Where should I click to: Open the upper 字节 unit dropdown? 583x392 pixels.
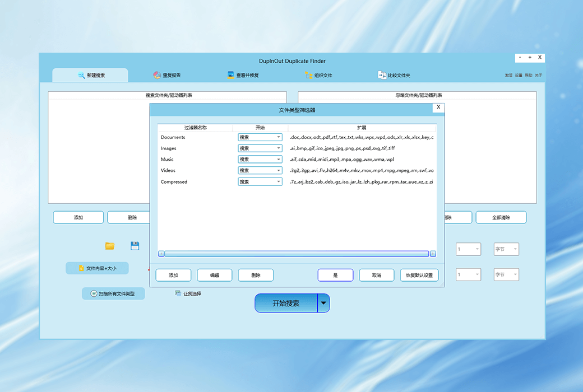[506, 249]
